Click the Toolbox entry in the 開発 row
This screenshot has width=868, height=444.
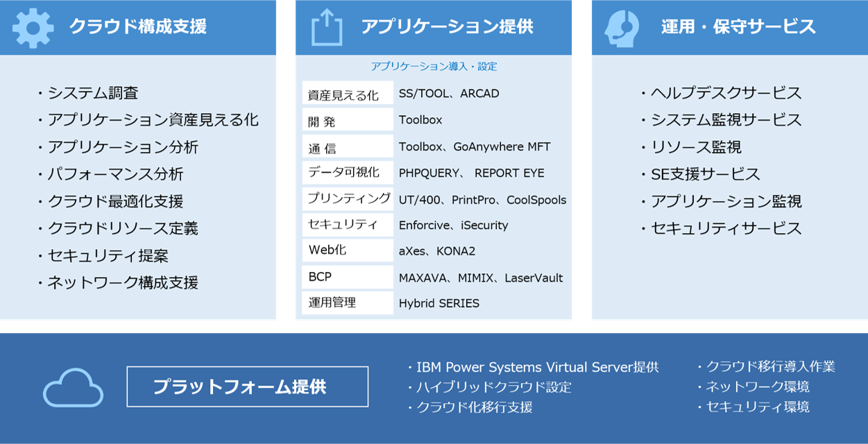420,119
